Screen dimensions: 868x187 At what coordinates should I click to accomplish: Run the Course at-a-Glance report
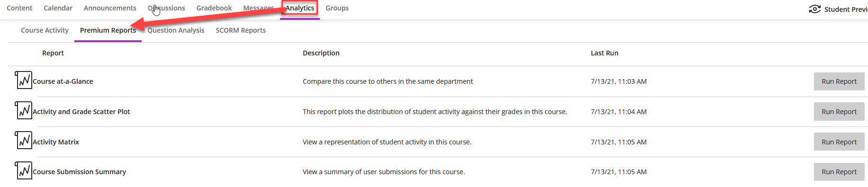(x=839, y=81)
